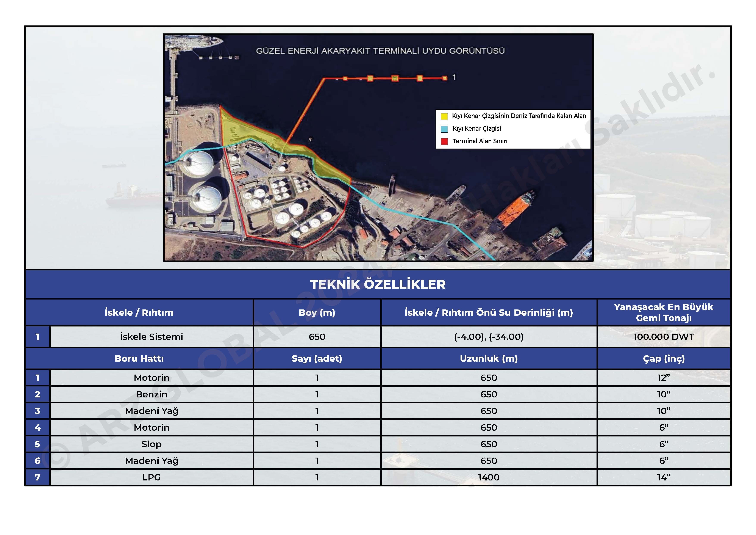Click 'Madeni Yağ' in pipeline row 6

pyautogui.click(x=152, y=461)
